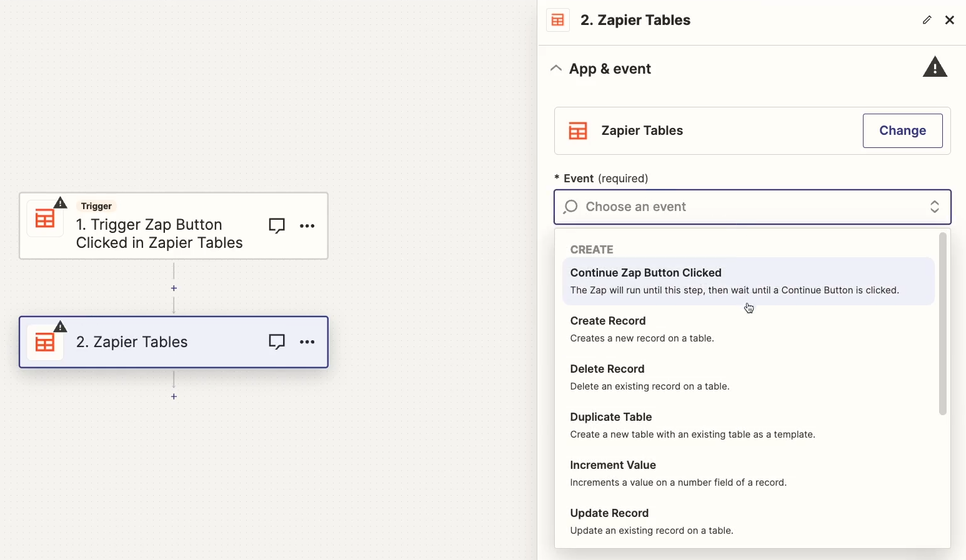Click the trigger step Zapier Tables icon
966x560 pixels.
pyautogui.click(x=45, y=220)
